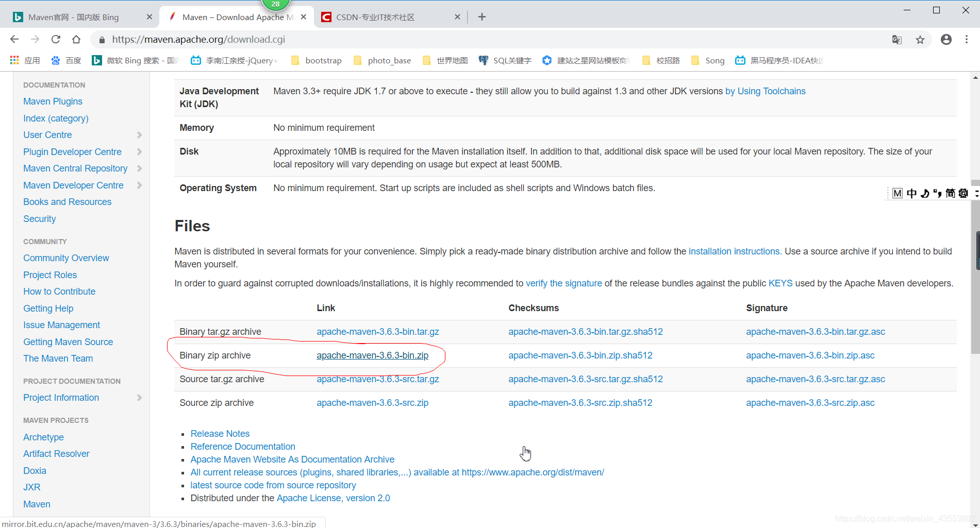
Task: Go to the Home page icon
Action: point(76,39)
